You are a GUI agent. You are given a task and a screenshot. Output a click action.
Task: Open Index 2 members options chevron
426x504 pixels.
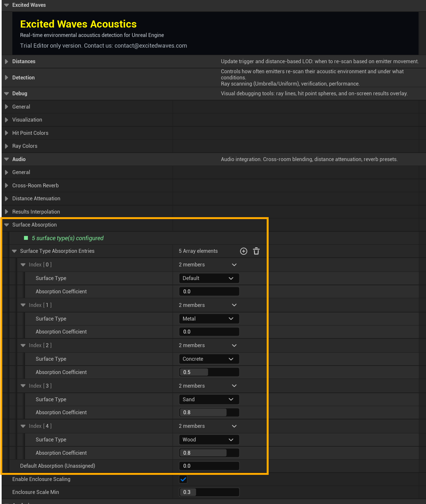click(x=234, y=346)
